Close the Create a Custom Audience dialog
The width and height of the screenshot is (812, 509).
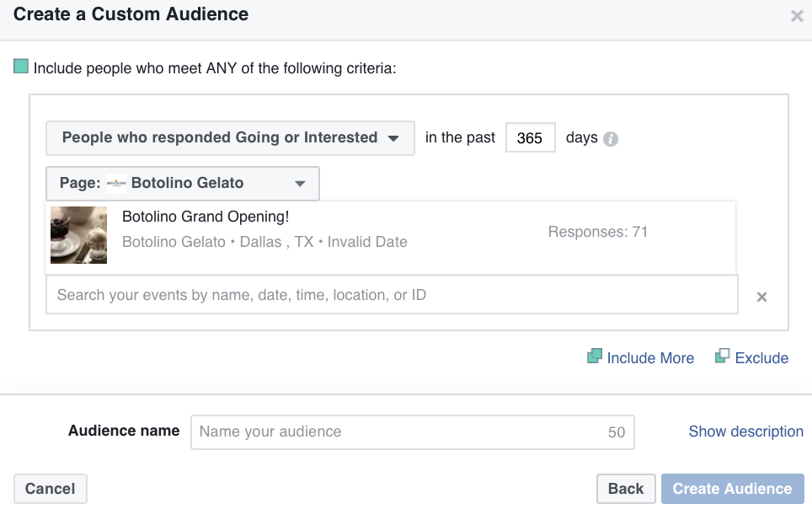[x=797, y=16]
